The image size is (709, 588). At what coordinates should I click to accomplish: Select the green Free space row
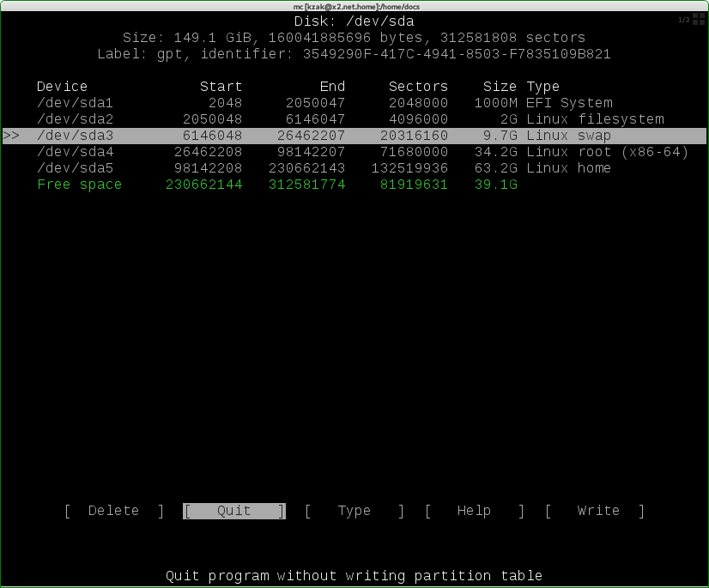click(x=354, y=185)
